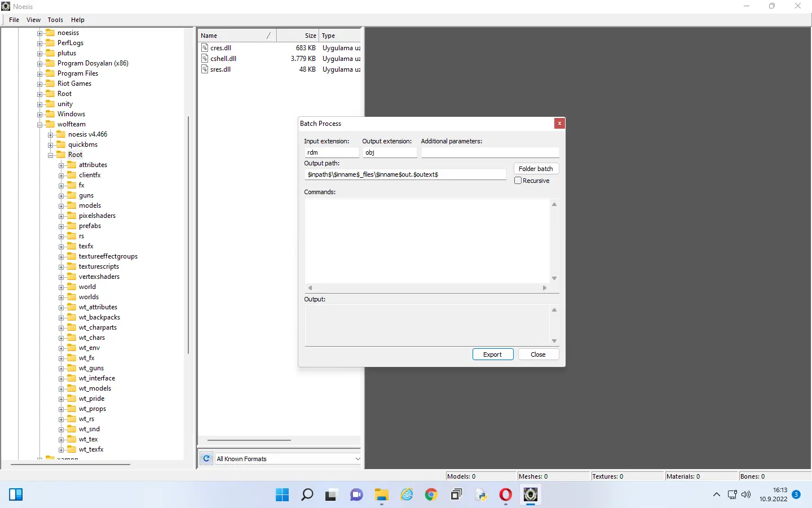The image size is (812, 508).
Task: Enable the Recursive checkbox
Action: (518, 180)
